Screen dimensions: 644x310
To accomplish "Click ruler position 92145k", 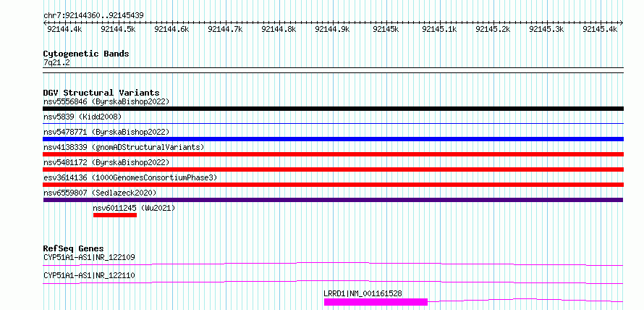I will (x=386, y=29).
